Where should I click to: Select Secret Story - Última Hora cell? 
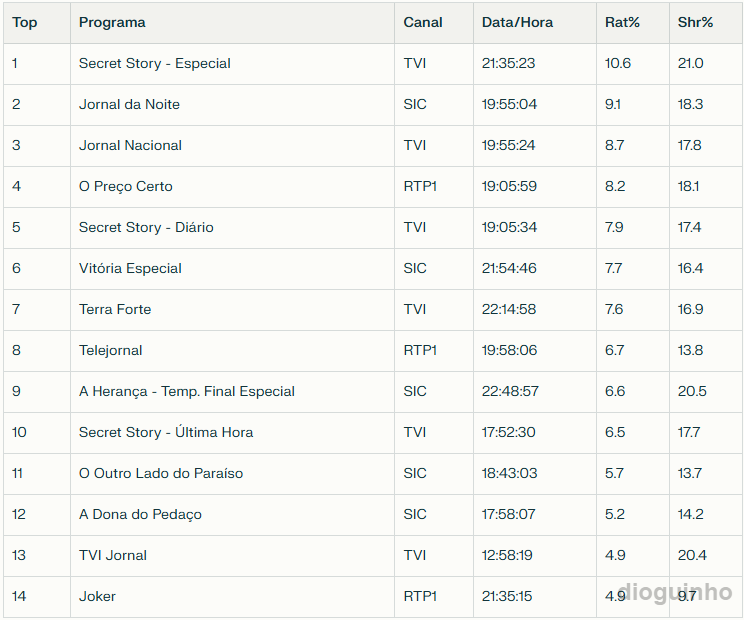pos(166,432)
